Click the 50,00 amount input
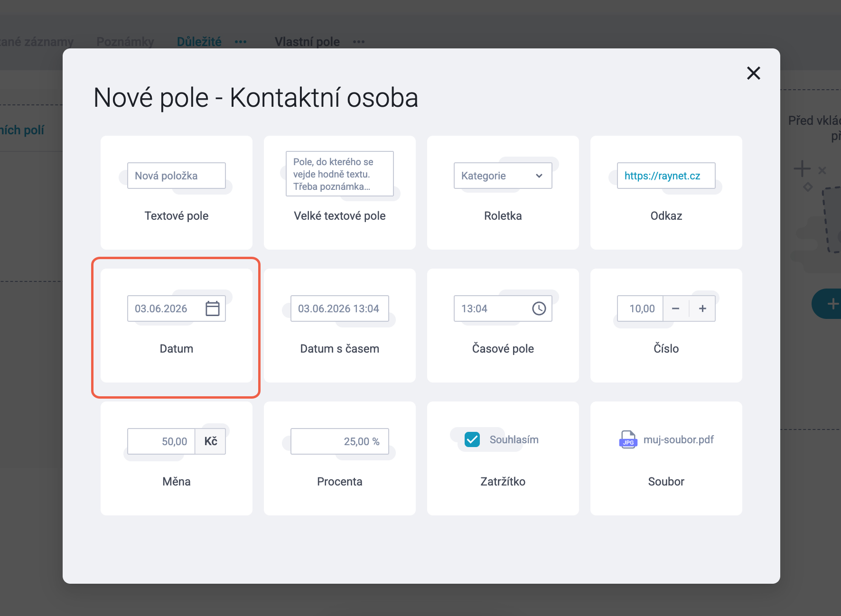Viewport: 841px width, 616px height. click(x=161, y=441)
